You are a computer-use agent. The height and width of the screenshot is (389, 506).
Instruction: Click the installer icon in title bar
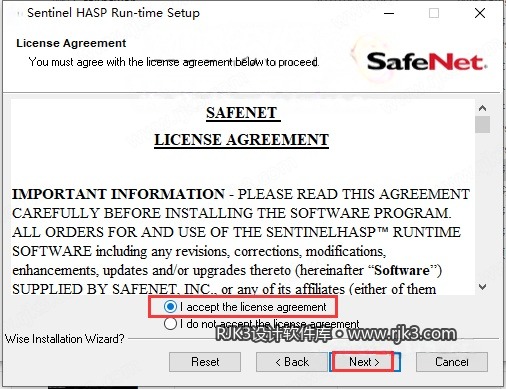20,14
